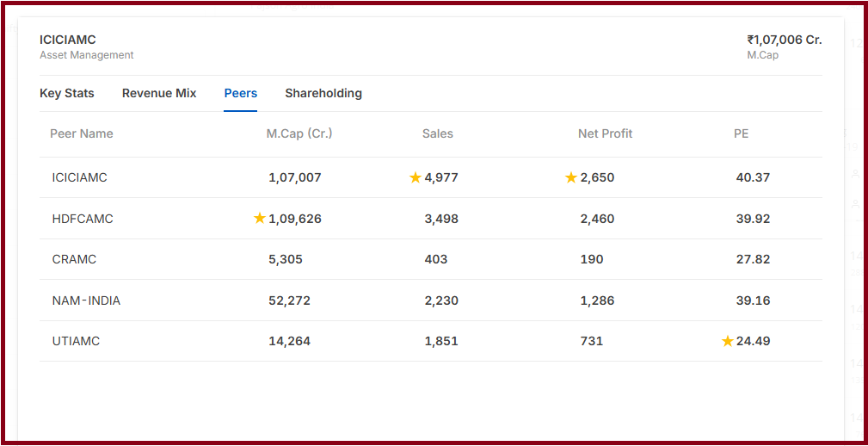The height and width of the screenshot is (446, 868).
Task: Click the PE column header
Action: tap(742, 133)
